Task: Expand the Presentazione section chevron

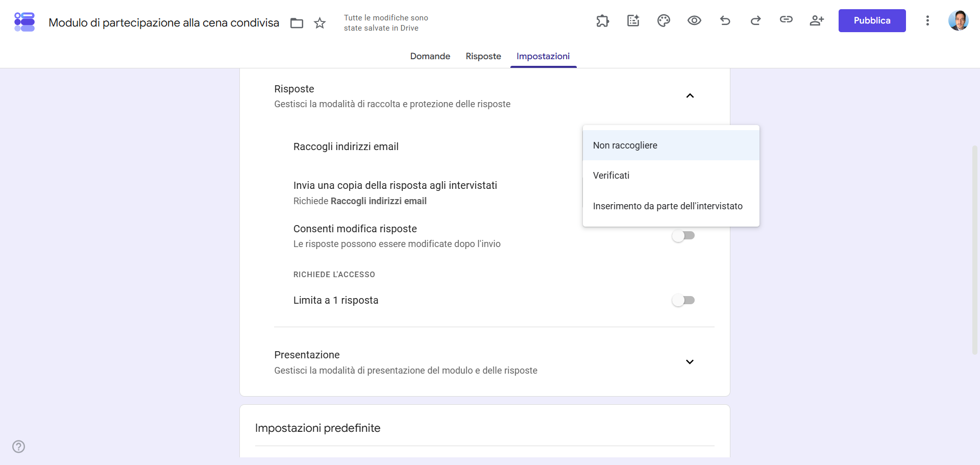Action: point(690,362)
